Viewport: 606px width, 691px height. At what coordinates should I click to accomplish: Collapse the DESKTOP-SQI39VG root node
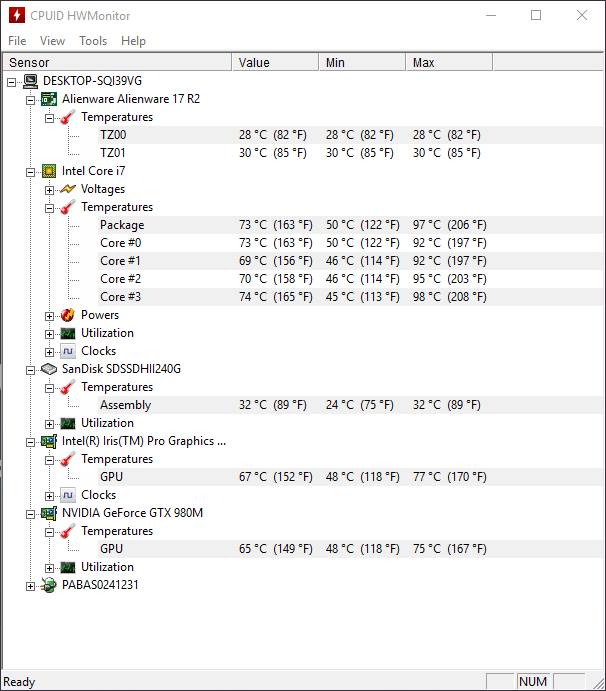pos(11,82)
